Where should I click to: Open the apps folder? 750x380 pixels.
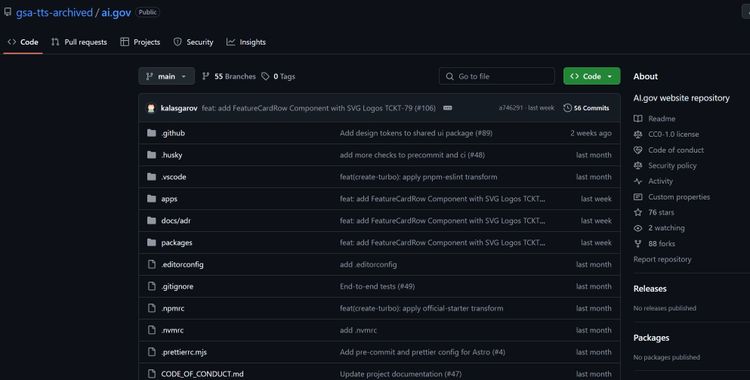click(169, 199)
